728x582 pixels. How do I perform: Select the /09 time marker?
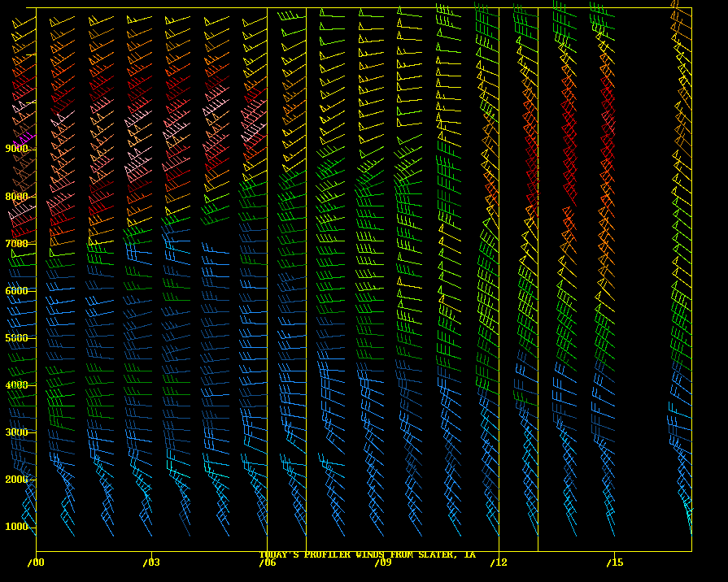(382, 562)
